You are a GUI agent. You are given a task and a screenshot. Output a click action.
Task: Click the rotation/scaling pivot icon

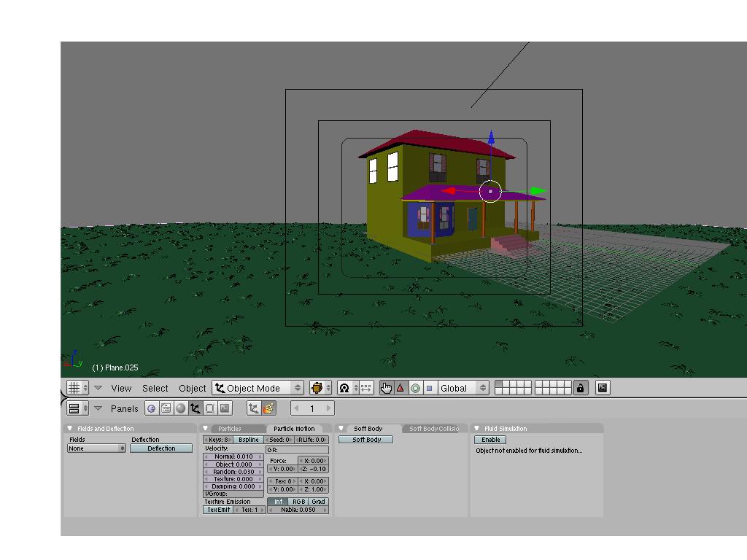click(x=347, y=388)
